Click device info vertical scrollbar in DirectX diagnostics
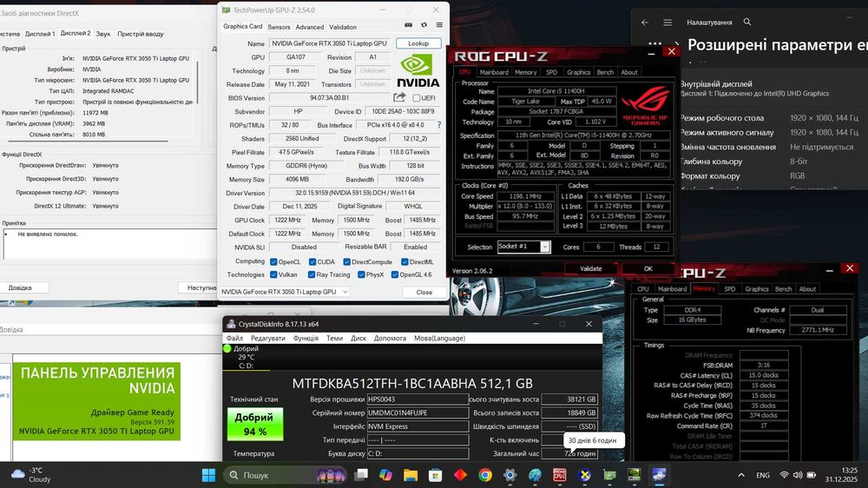The height and width of the screenshot is (488, 868). click(197, 82)
